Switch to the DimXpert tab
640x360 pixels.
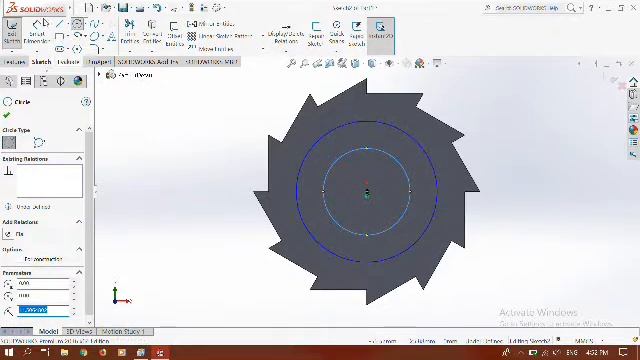(x=99, y=62)
